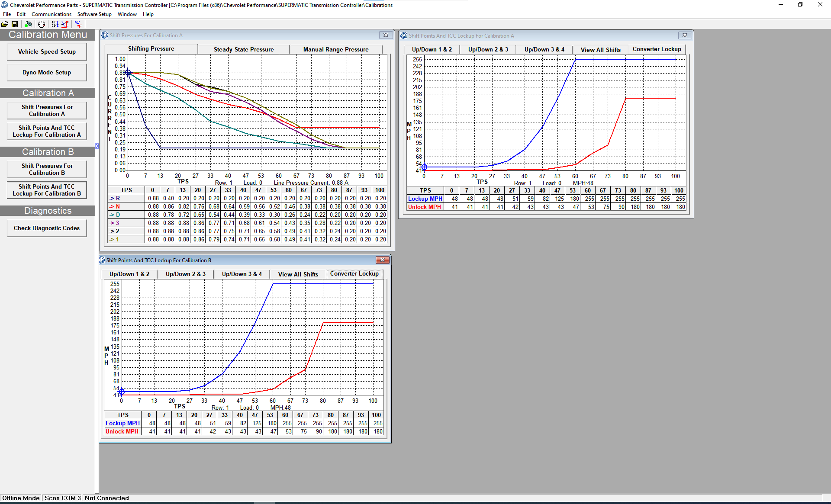The height and width of the screenshot is (504, 831).
Task: Click the Connect plug toolbar icon
Action: 28,24
